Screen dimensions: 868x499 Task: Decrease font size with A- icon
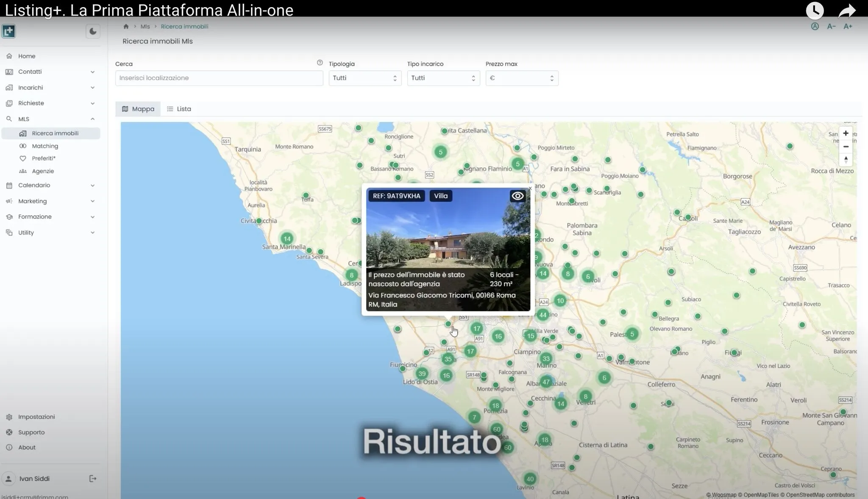pyautogui.click(x=831, y=26)
